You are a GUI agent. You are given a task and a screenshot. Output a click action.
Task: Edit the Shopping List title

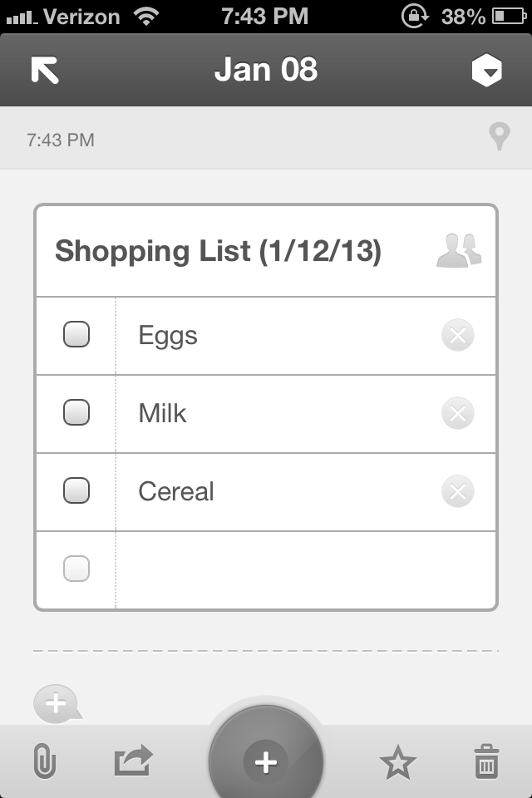coord(218,251)
